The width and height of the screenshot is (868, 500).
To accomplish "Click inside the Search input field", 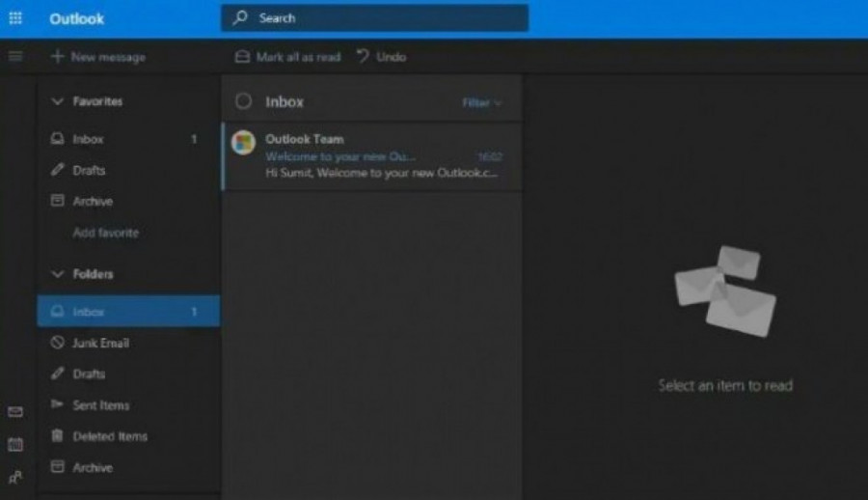I will tap(386, 18).
